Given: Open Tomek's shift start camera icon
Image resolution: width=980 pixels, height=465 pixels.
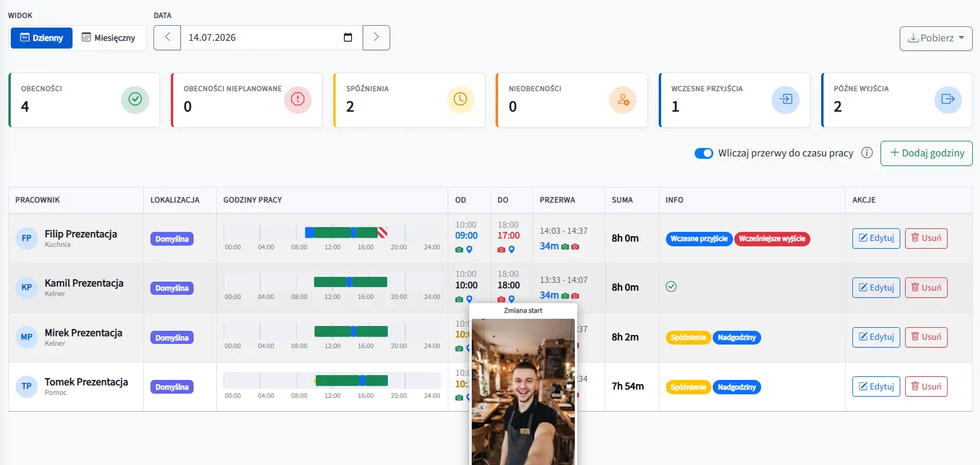Looking at the screenshot, I should pos(459,397).
